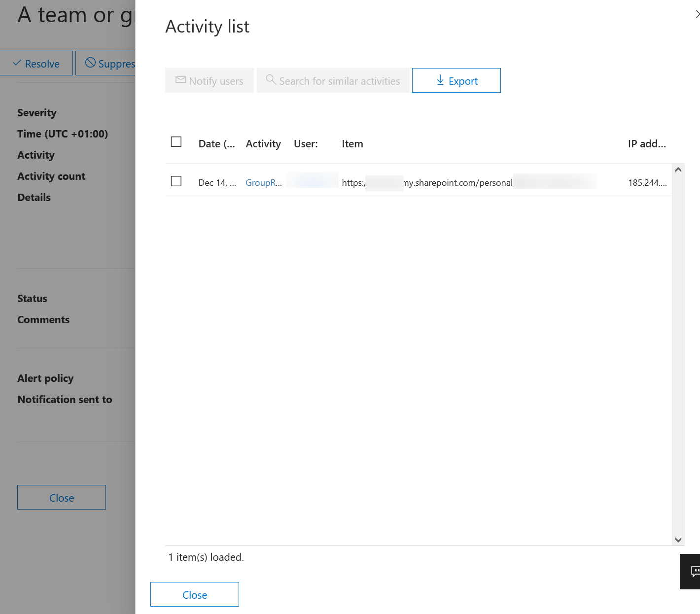Click the User column header
700x614 pixels.
click(306, 144)
